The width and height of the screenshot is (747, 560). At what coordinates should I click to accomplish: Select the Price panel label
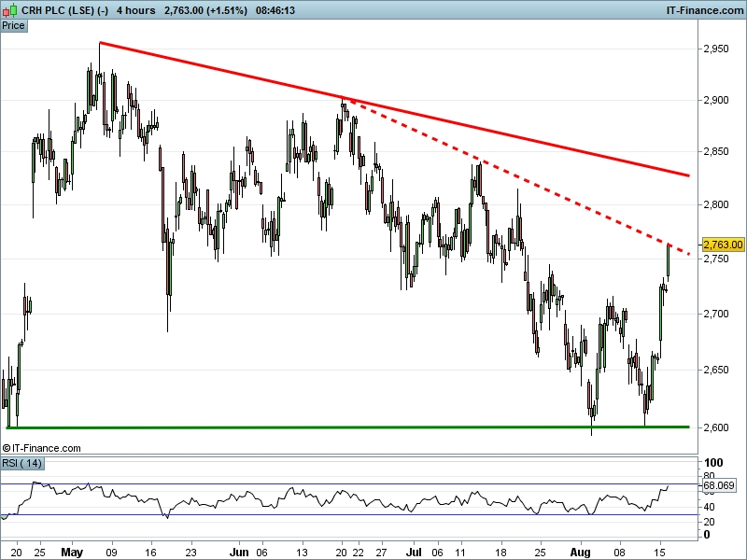pyautogui.click(x=13, y=26)
